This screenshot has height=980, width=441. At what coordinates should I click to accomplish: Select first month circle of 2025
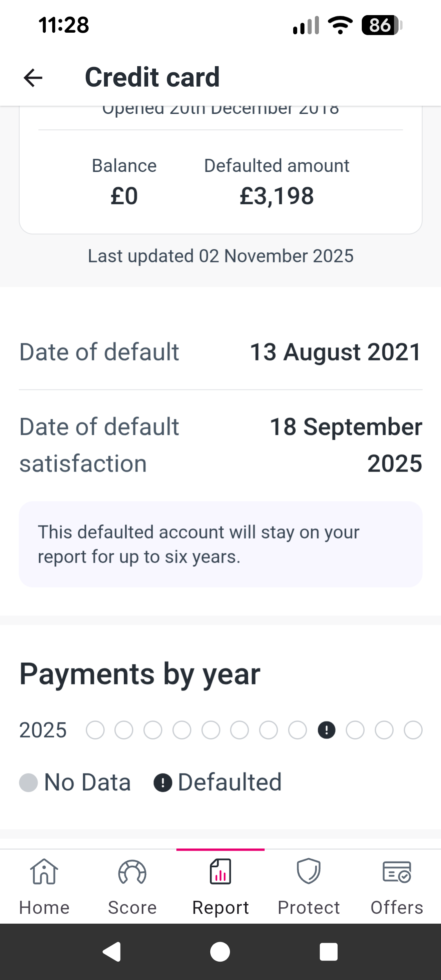(95, 730)
